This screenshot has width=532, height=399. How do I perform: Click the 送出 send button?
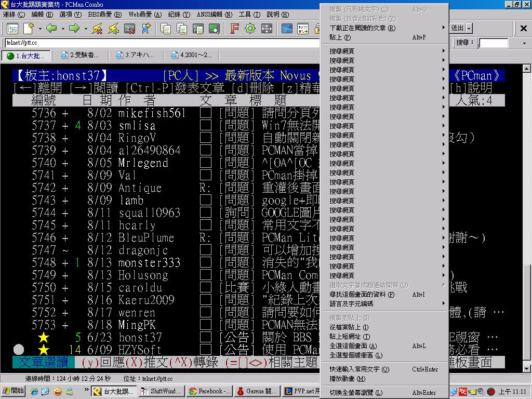point(457,28)
